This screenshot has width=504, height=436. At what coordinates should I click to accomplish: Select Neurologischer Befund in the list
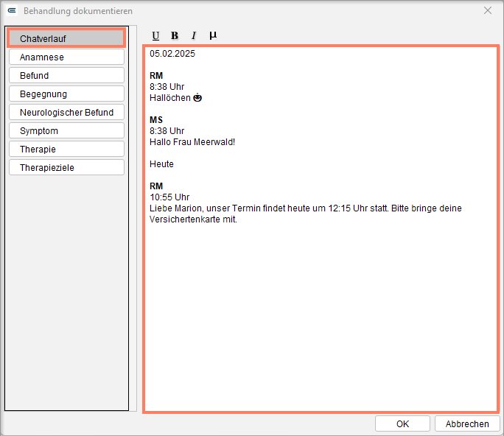pos(66,112)
